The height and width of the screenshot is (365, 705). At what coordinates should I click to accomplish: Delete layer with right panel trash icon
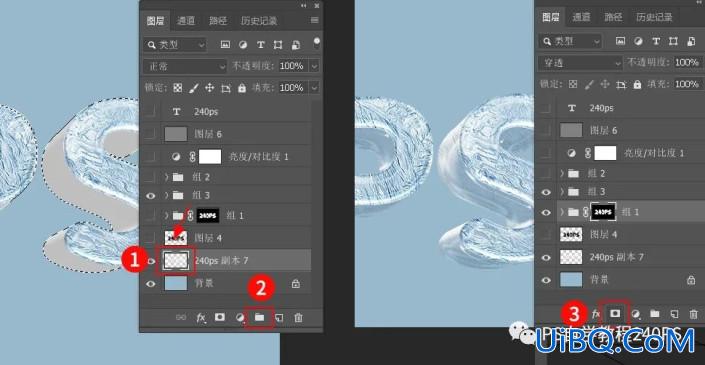(694, 313)
